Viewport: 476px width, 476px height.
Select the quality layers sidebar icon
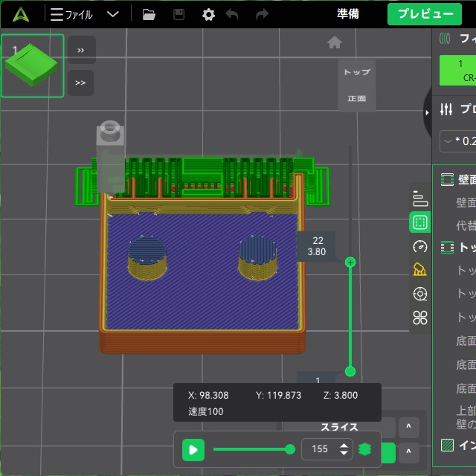419,199
